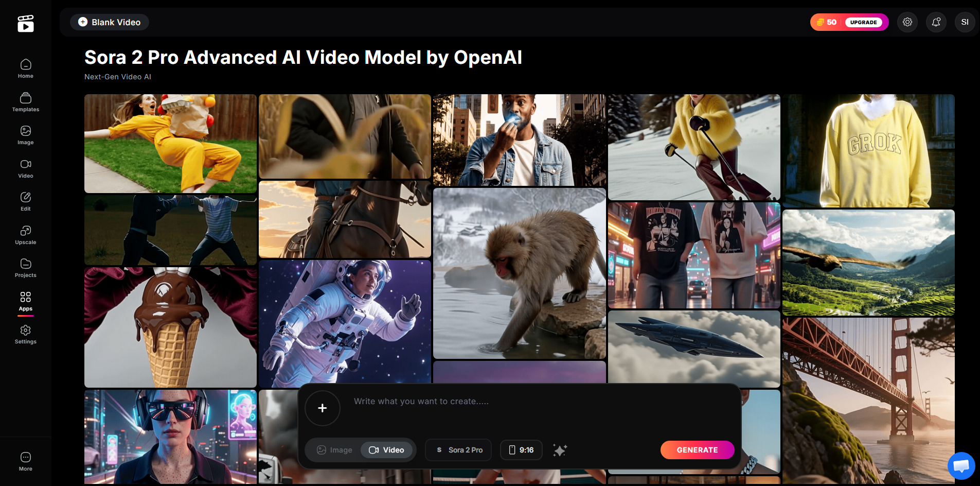980x486 pixels.
Task: Open Templates from the sidebar
Action: coord(26,102)
